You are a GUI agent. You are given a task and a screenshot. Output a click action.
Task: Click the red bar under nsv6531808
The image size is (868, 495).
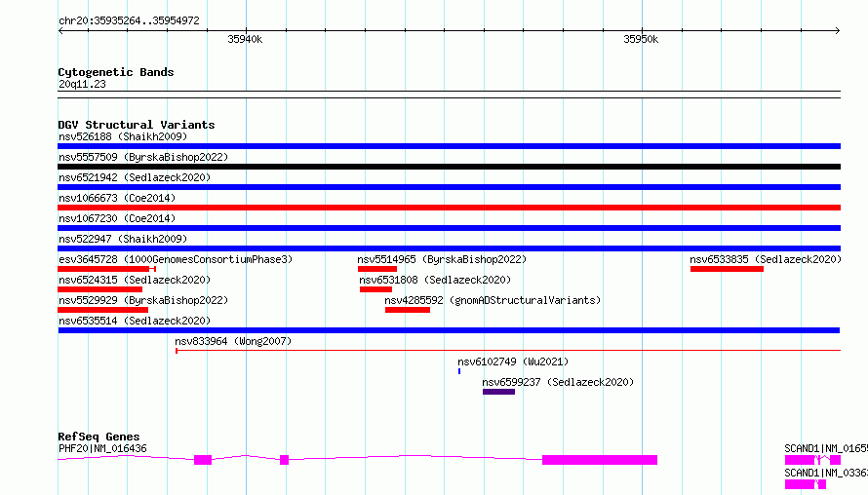coord(375,289)
